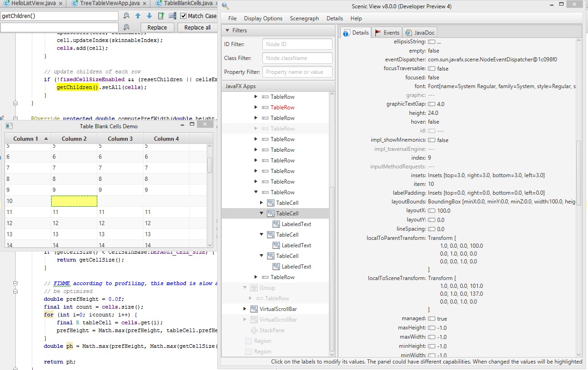588x370 pixels.
Task: Collapse the Filters panel
Action: coord(227,30)
